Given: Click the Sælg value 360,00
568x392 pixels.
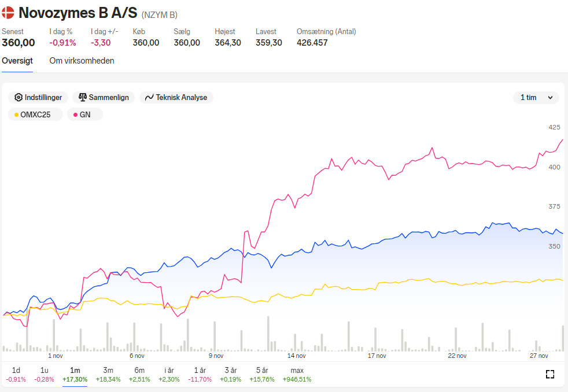Looking at the screenshot, I should (x=187, y=43).
